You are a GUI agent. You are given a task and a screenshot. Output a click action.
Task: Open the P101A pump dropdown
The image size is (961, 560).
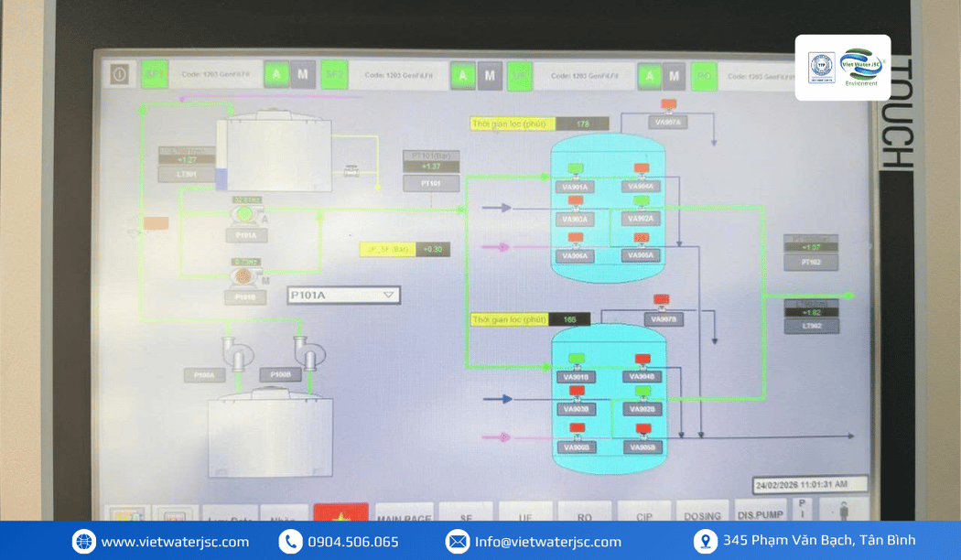pos(343,295)
